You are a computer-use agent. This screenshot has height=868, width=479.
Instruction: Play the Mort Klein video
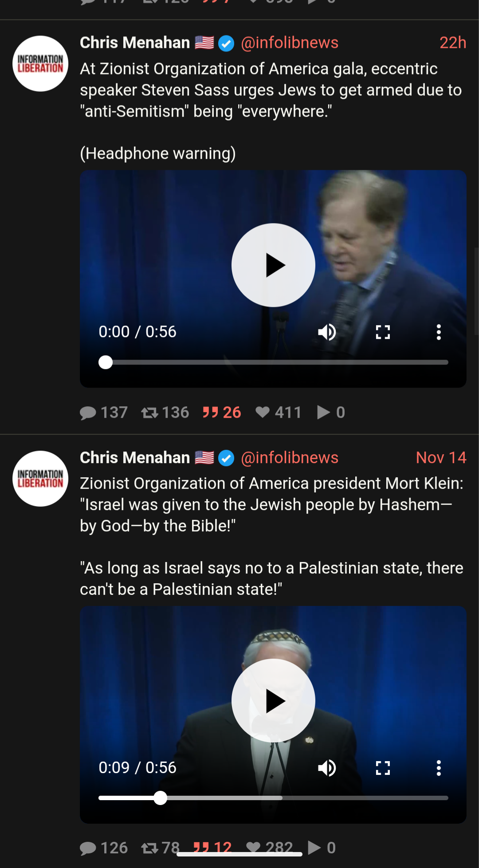[x=273, y=701]
